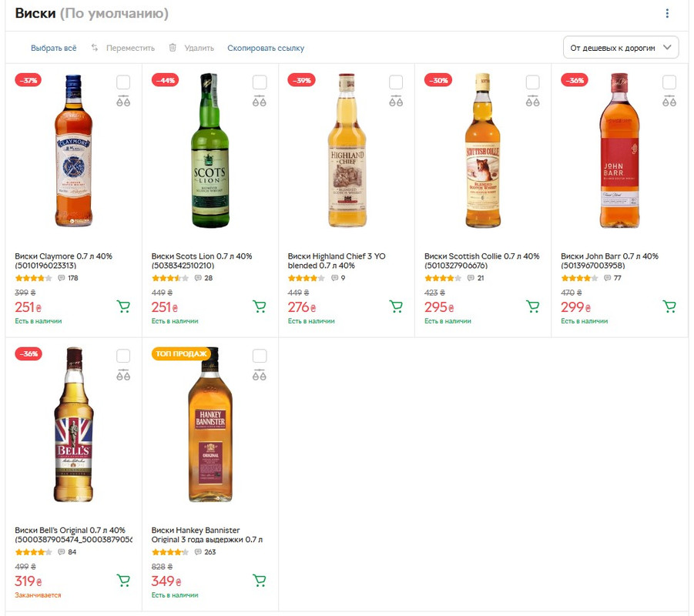
Task: Open Виски Claymore 0.7 л product link
Action: [x=63, y=261]
